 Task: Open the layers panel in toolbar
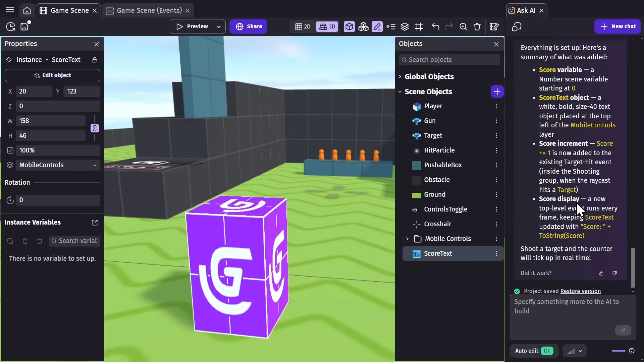[405, 26]
